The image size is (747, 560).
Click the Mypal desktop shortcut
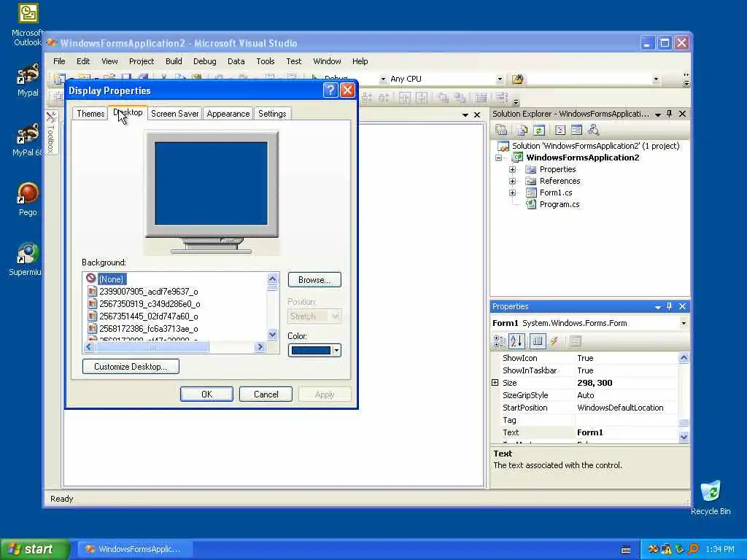(x=28, y=80)
